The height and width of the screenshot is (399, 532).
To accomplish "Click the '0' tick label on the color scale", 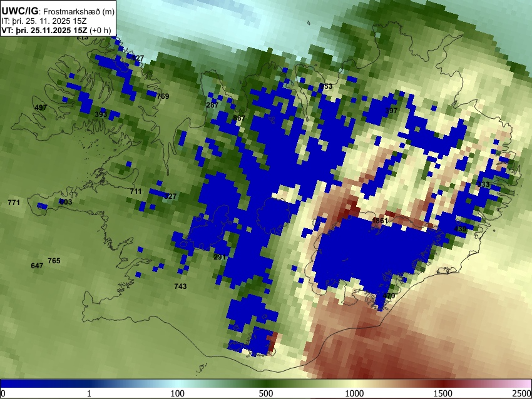I will [x=3, y=393].
